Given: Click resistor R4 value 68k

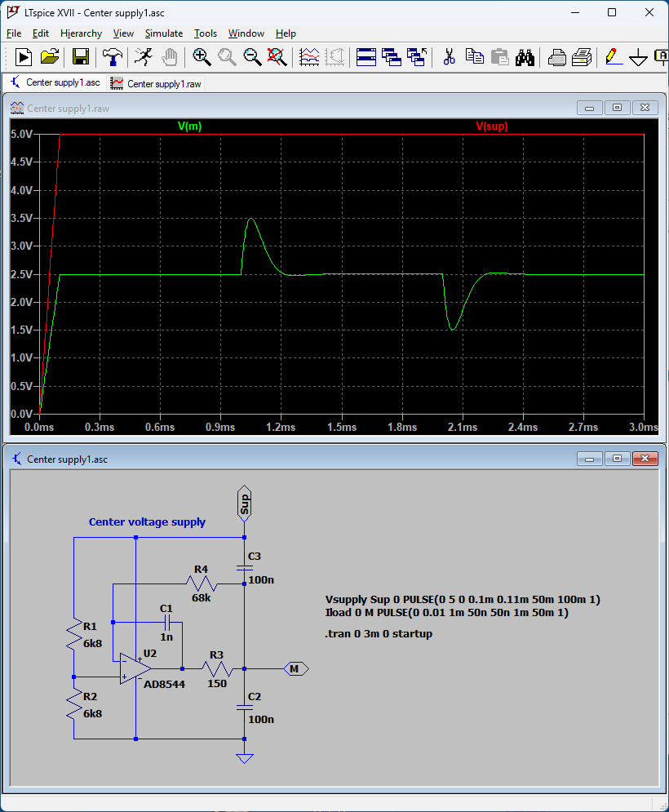Looking at the screenshot, I should click(202, 597).
